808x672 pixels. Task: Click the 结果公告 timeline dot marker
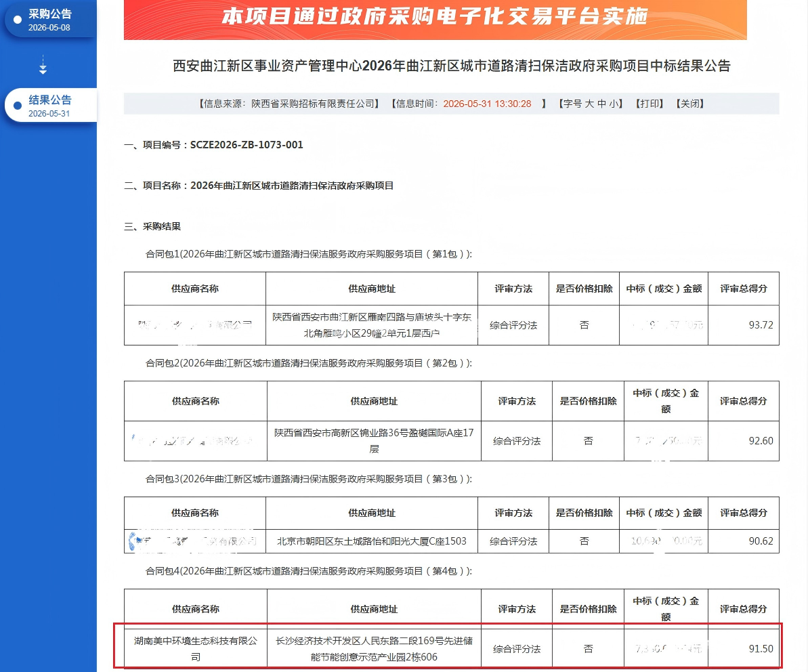click(18, 106)
